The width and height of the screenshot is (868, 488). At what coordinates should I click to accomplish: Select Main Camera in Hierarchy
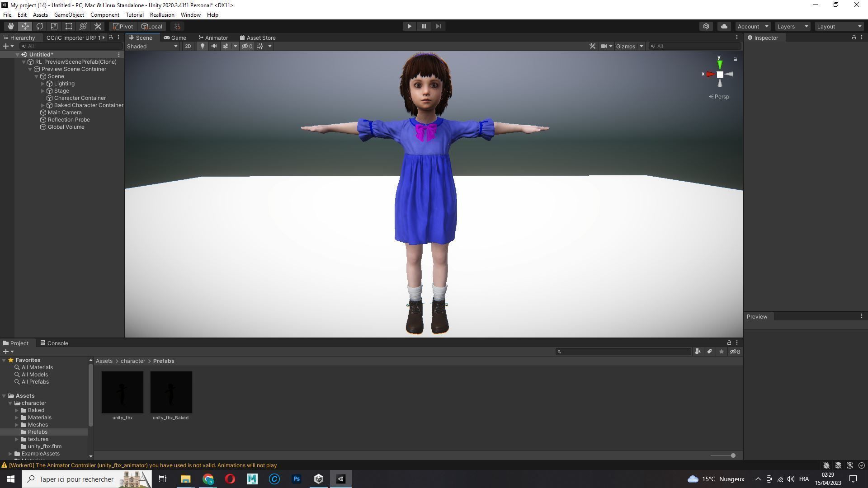[65, 113]
